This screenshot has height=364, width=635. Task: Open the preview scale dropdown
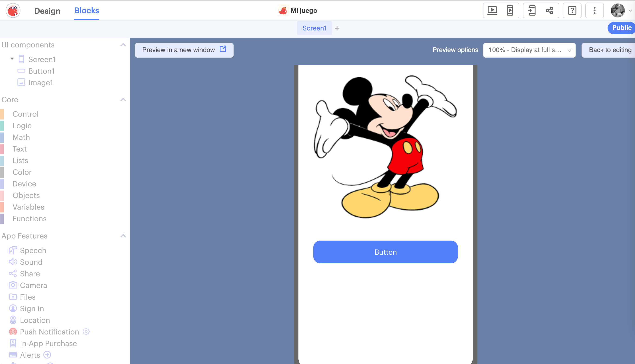tap(529, 50)
